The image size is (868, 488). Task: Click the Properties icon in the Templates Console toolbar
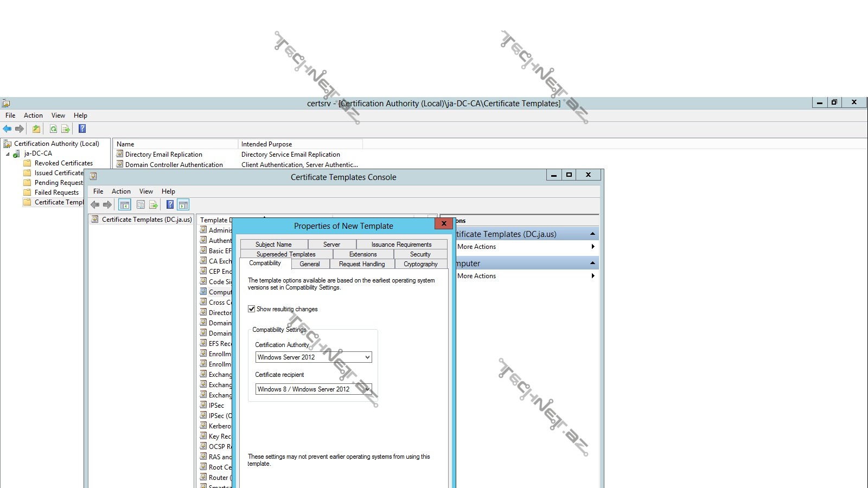click(141, 205)
